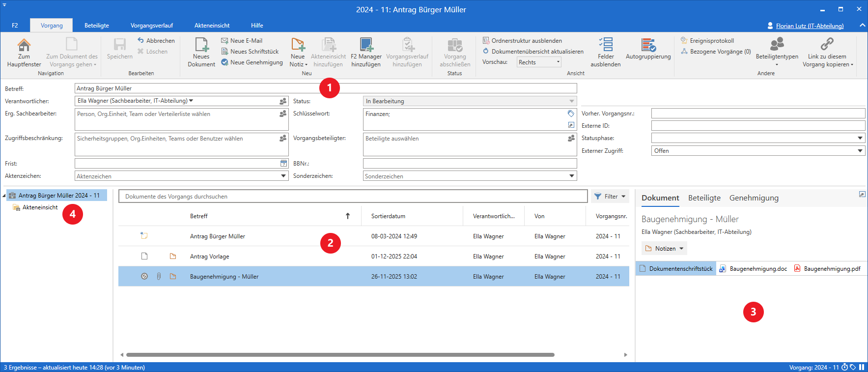Go to main window via Zum Hauptfenster
868x372 pixels.
pos(24,53)
